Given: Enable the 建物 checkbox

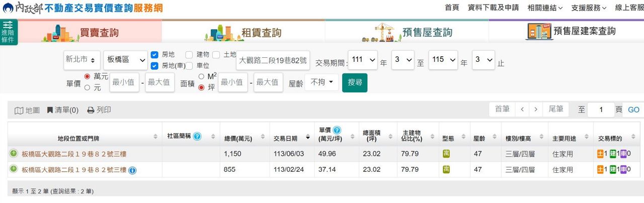Looking at the screenshot, I should point(189,54).
